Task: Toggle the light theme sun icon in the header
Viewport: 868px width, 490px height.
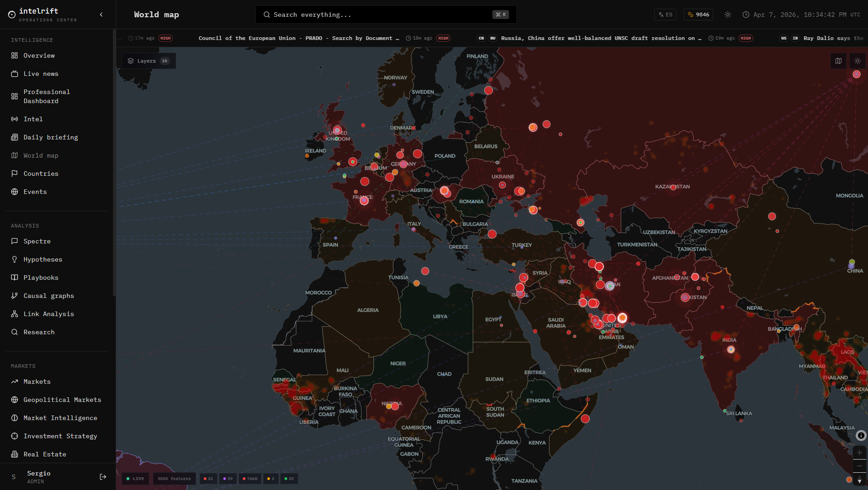Action: (728, 15)
